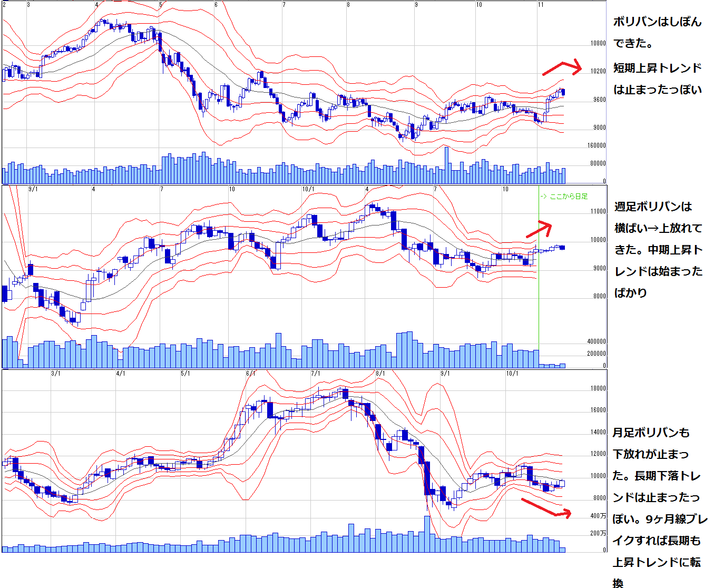
Task: Click the 11000 price label on the middle chart
Action: (598, 211)
